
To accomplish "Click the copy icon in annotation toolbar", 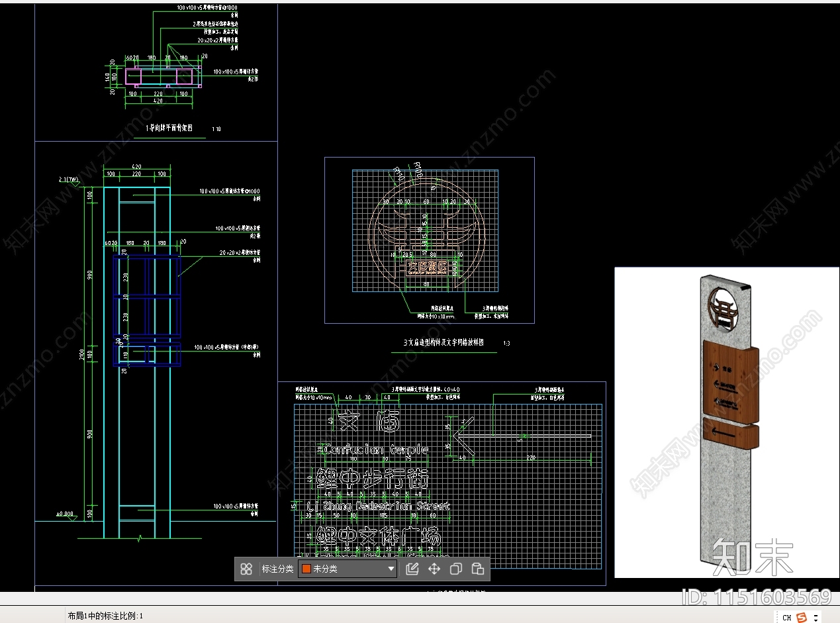I will (x=456, y=569).
